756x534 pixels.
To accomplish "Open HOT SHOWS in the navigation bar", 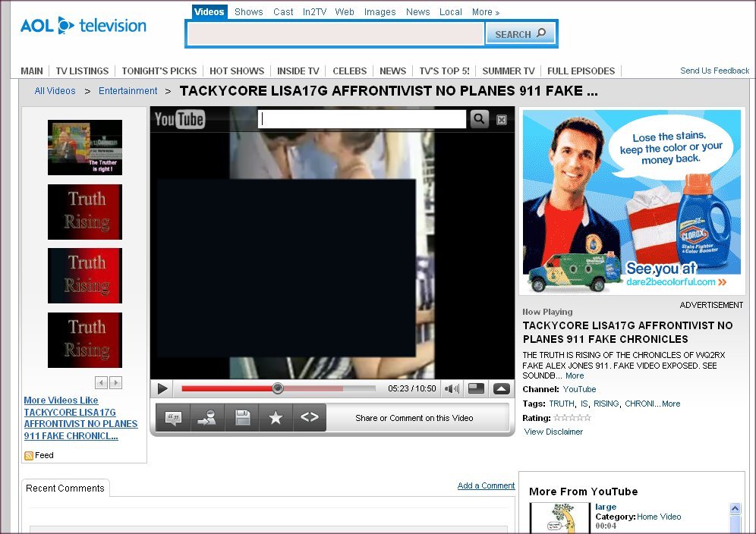I will 237,71.
